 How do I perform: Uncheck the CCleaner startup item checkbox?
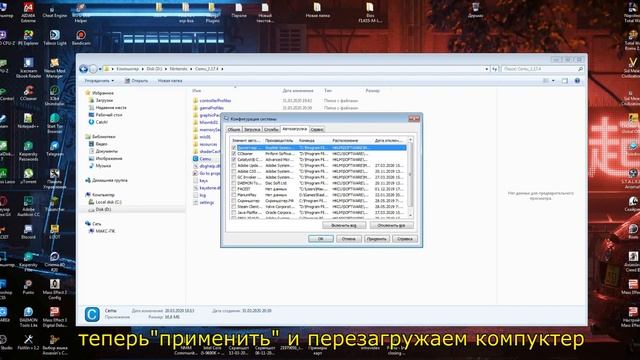point(234,153)
